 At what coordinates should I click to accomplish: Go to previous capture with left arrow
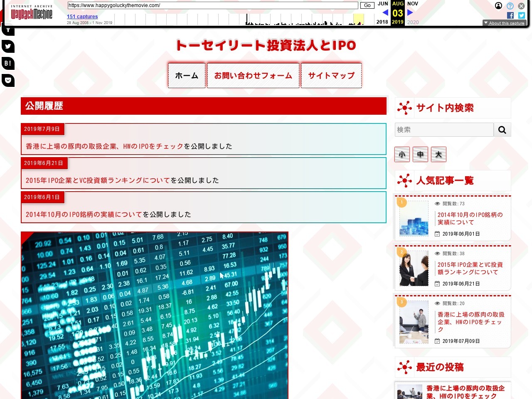click(385, 12)
